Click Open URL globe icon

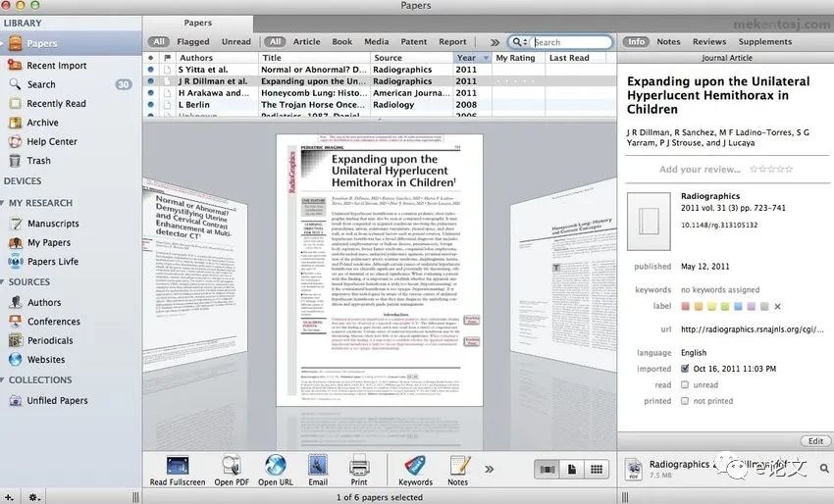[x=276, y=467]
